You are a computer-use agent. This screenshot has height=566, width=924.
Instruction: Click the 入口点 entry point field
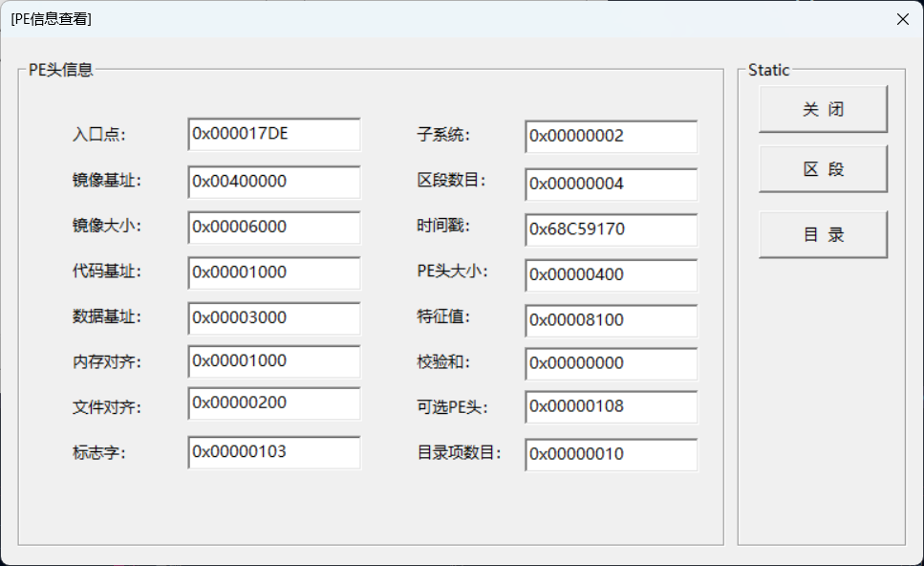pos(274,135)
